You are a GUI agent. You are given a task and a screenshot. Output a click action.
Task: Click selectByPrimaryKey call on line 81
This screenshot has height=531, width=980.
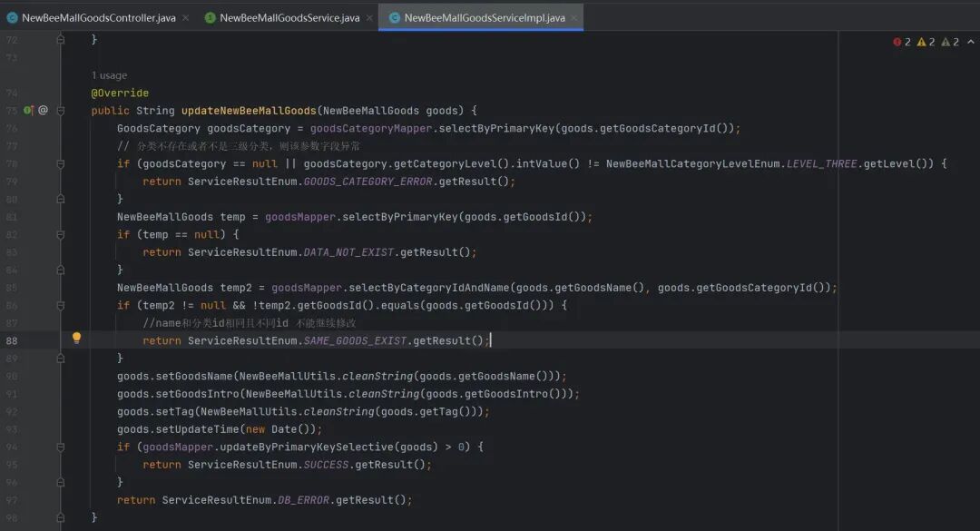[400, 217]
